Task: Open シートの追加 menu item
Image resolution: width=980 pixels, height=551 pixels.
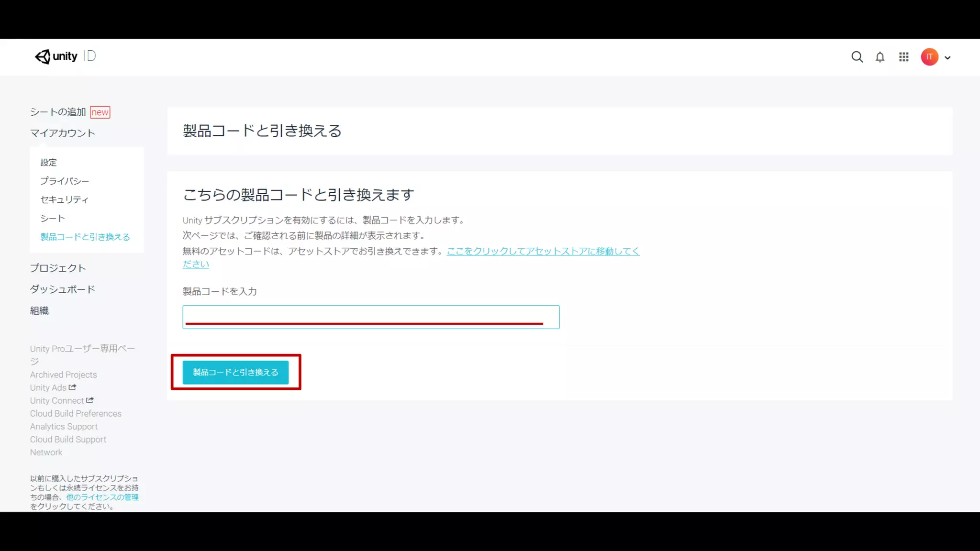Action: click(x=58, y=112)
